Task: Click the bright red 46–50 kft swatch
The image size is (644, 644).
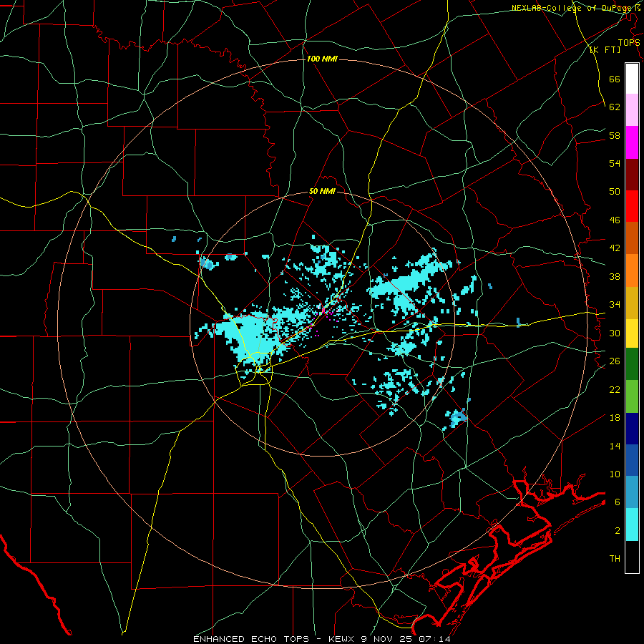Action: [x=632, y=206]
